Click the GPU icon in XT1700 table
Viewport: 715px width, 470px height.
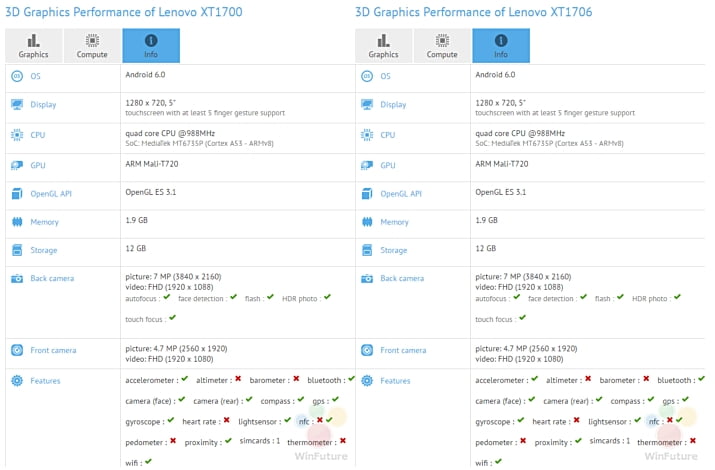click(17, 165)
